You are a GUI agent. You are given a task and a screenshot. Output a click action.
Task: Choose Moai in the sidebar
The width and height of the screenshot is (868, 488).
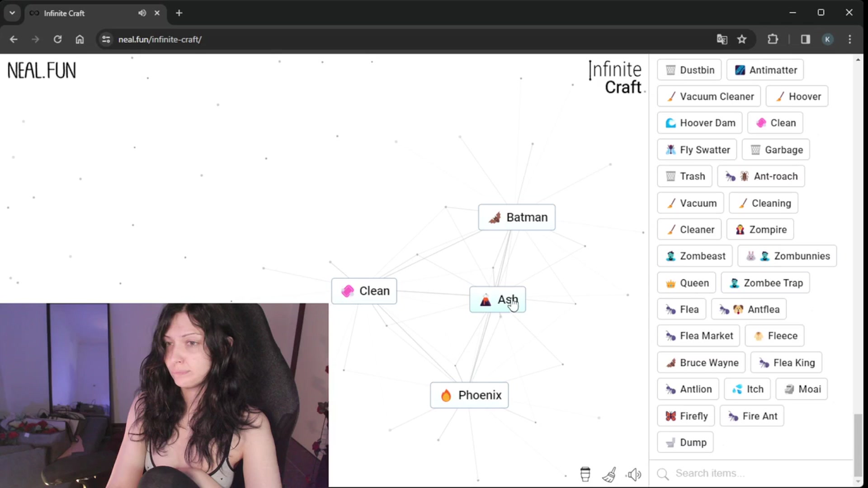pos(802,389)
